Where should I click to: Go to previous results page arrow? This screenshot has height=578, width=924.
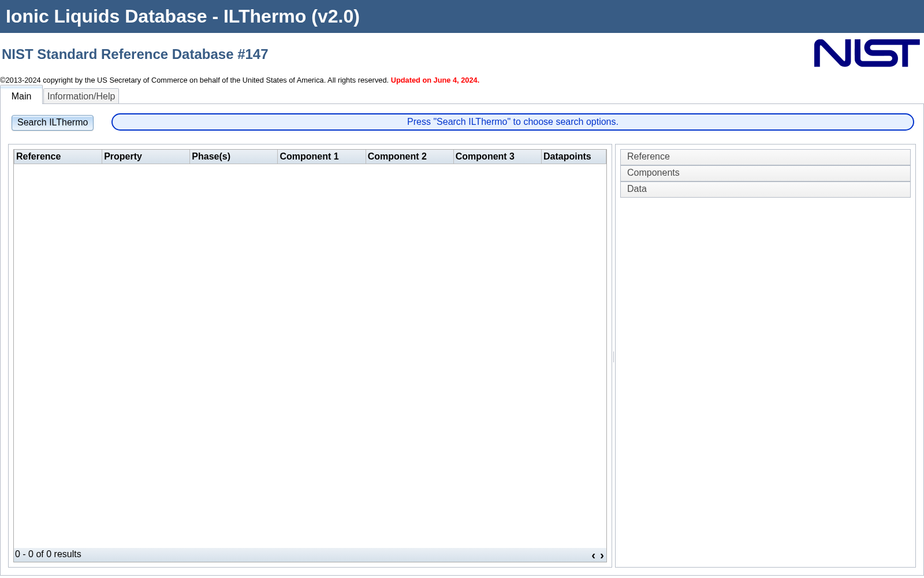[593, 555]
